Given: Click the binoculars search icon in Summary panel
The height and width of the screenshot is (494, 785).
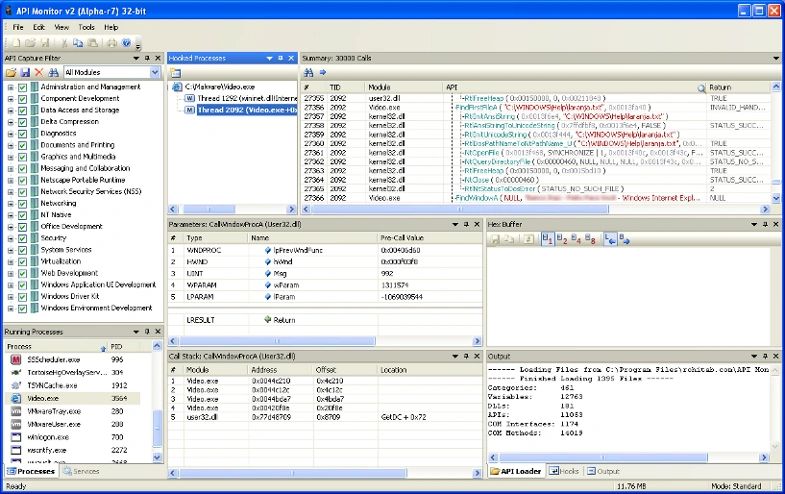Looking at the screenshot, I should [309, 73].
